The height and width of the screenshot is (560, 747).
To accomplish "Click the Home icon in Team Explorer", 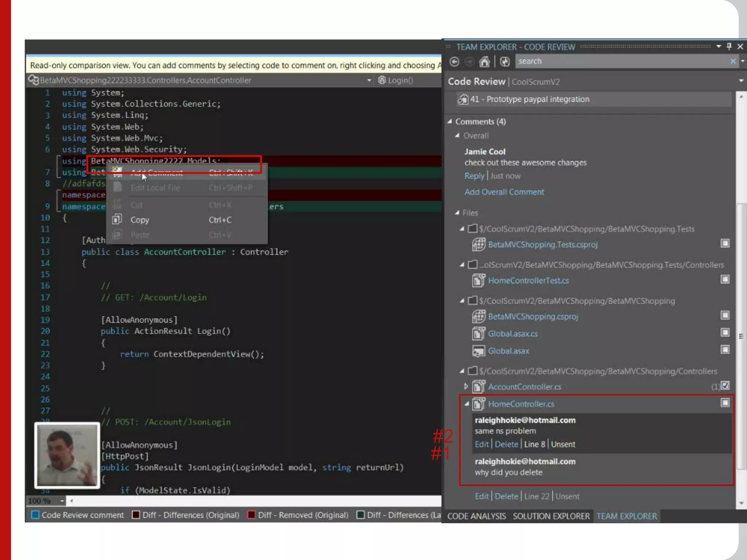I will pos(484,62).
